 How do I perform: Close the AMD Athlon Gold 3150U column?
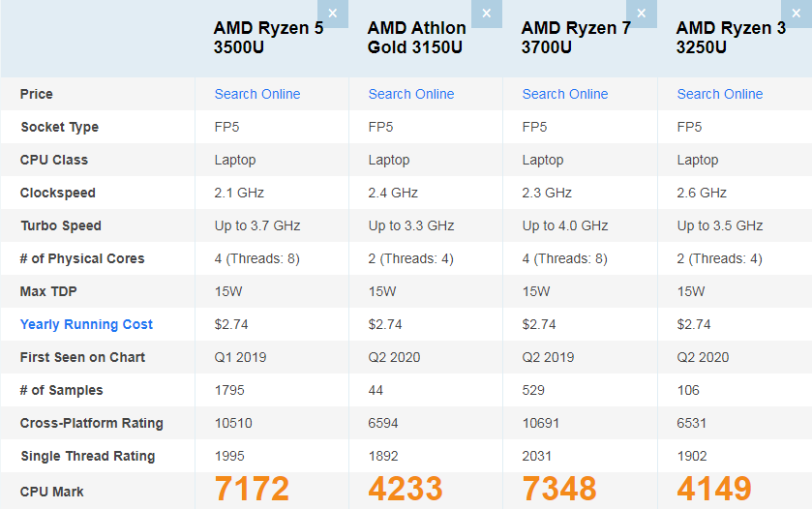tap(487, 14)
